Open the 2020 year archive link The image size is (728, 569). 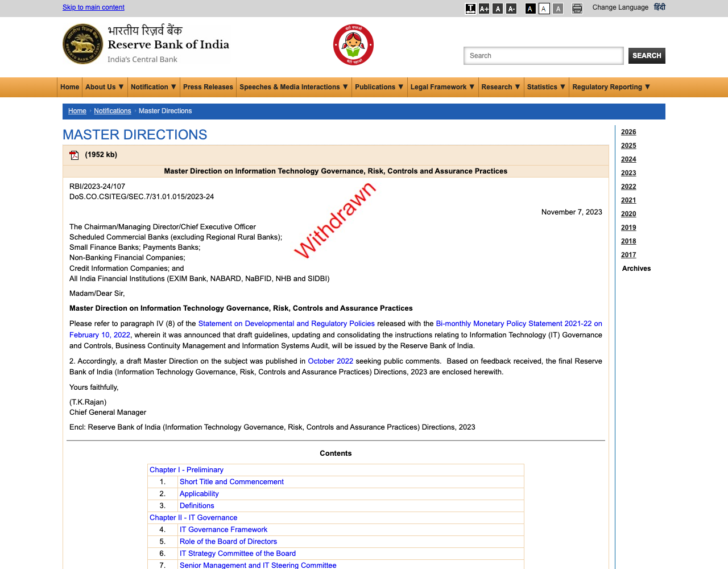pos(628,214)
